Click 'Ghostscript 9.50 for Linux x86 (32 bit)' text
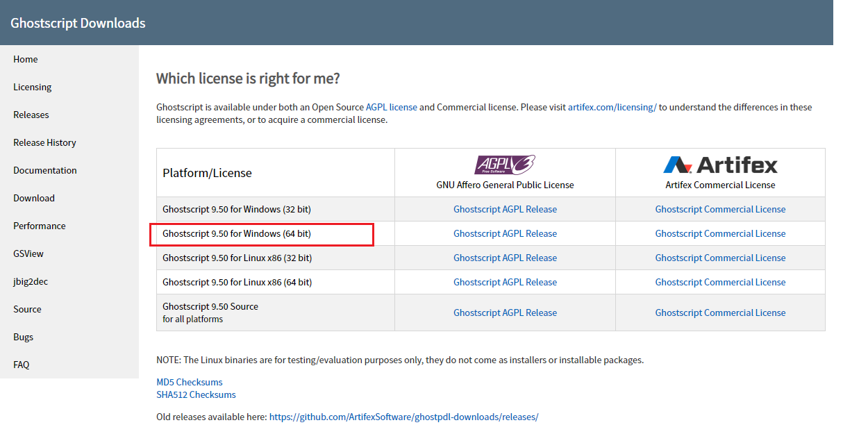Viewport: 868px width, 425px height. point(237,258)
